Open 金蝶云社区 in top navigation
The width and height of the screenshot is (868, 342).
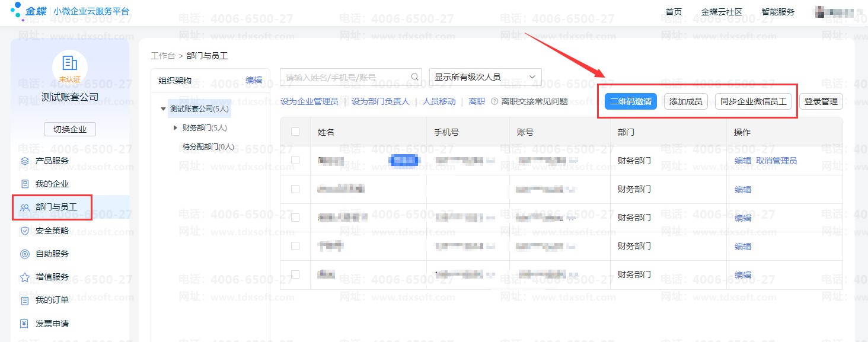point(722,12)
